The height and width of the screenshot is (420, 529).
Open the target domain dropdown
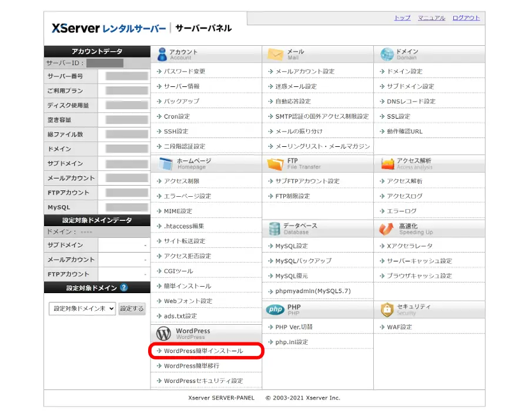[x=82, y=308]
